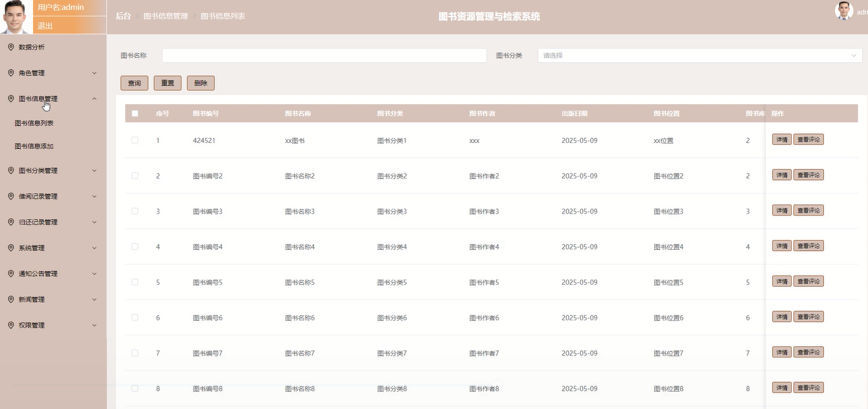Check the row containing 图书名称7
The image size is (868, 409).
pyautogui.click(x=135, y=353)
